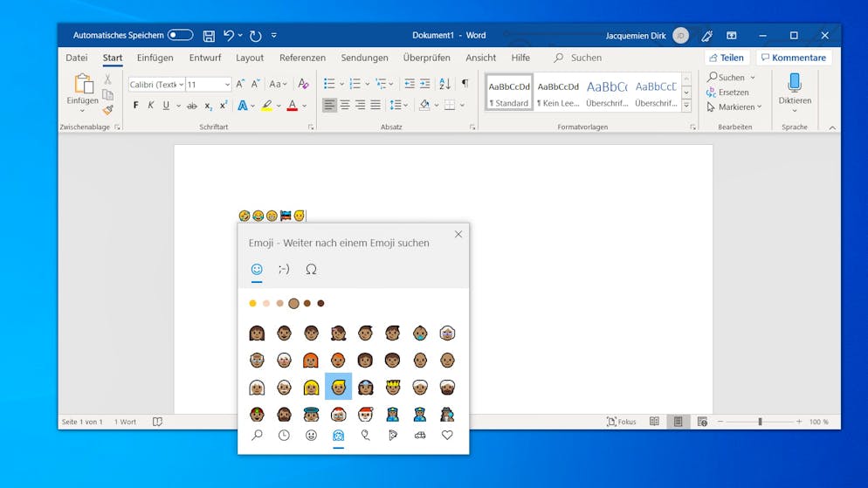Viewport: 868px width, 488px height.
Task: Open food pizza emoji category
Action: [x=393, y=436]
